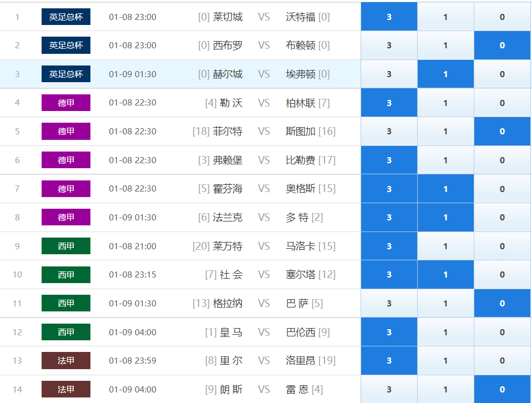Viewport: 532px width, 403px height.
Task: Open the 皇马 team link
Action: (x=231, y=332)
